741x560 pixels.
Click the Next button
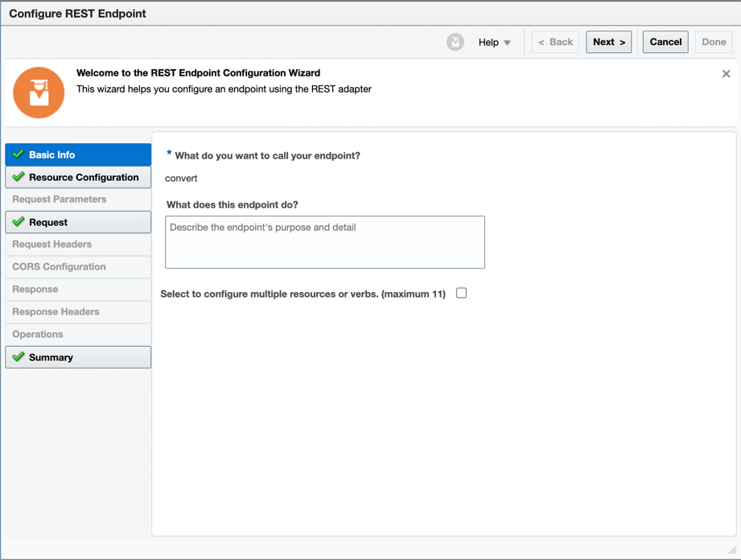[x=608, y=42]
